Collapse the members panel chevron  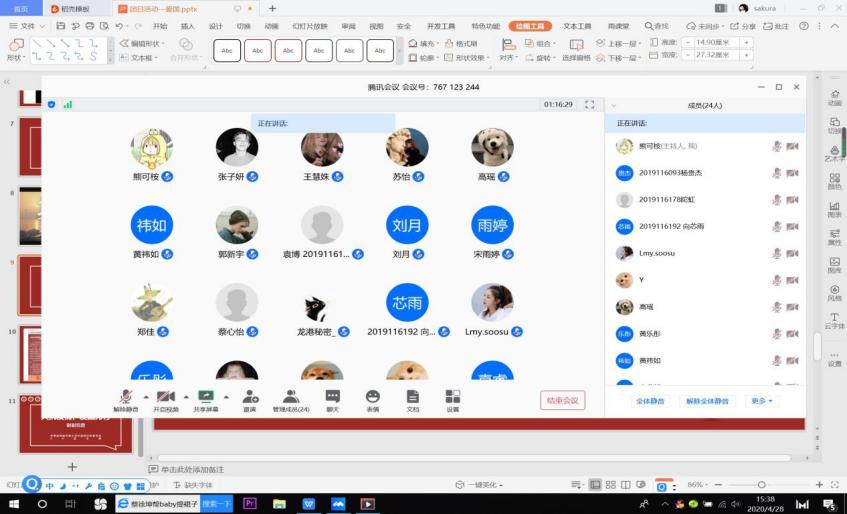click(613, 105)
